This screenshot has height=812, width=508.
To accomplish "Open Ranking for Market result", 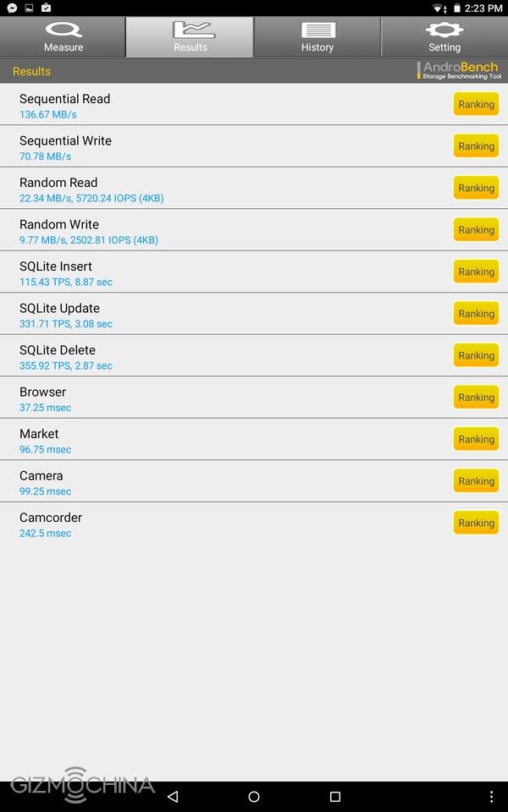I will [x=476, y=439].
